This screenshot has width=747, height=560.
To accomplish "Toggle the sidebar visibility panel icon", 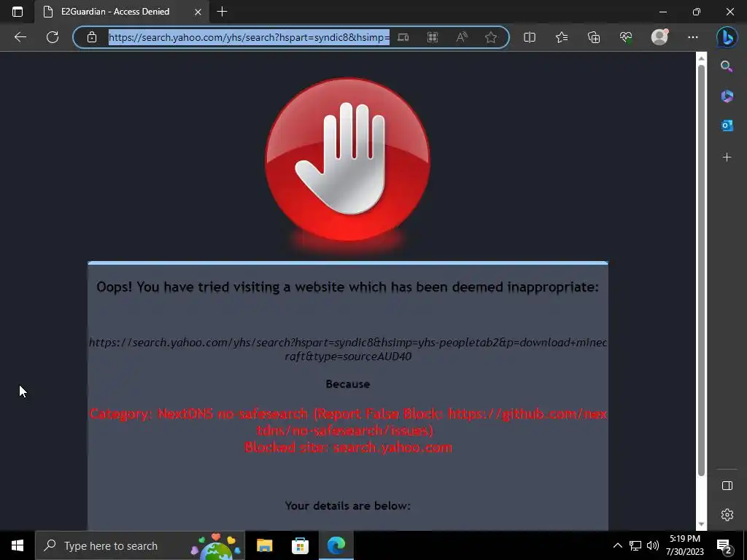I will [x=727, y=486].
